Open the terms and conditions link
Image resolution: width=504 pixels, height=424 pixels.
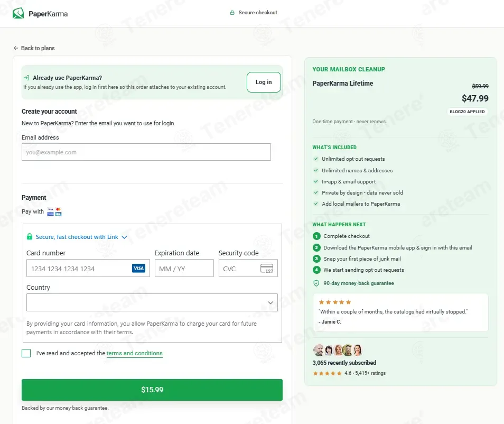click(134, 353)
